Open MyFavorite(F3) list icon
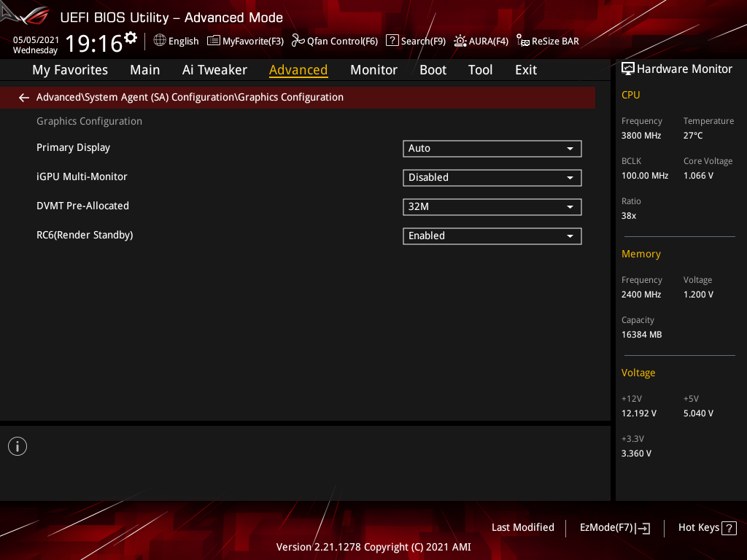 (x=214, y=41)
